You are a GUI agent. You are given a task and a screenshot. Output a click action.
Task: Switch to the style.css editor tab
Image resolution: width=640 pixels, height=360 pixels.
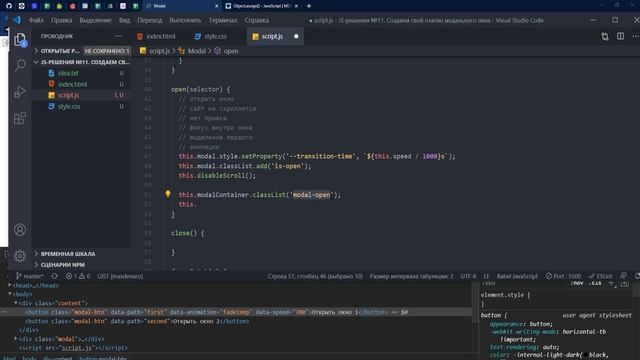[211, 36]
